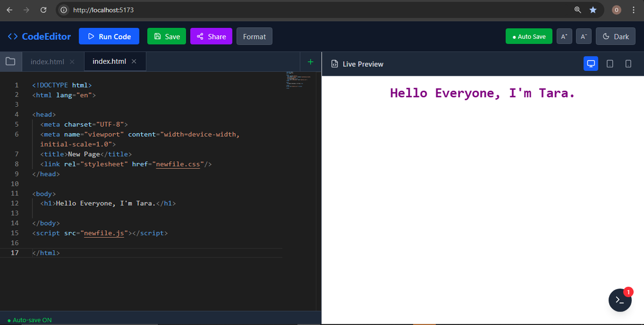Select tablet preview mode

tap(610, 64)
